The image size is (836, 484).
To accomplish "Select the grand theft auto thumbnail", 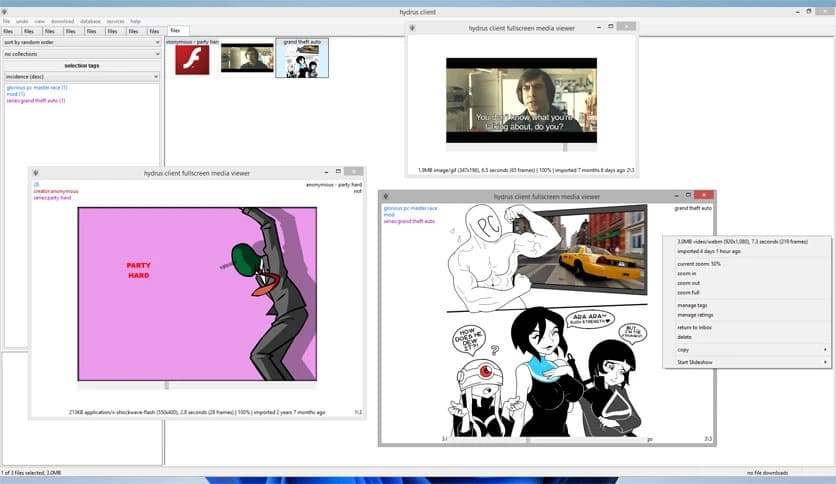I will (302, 58).
